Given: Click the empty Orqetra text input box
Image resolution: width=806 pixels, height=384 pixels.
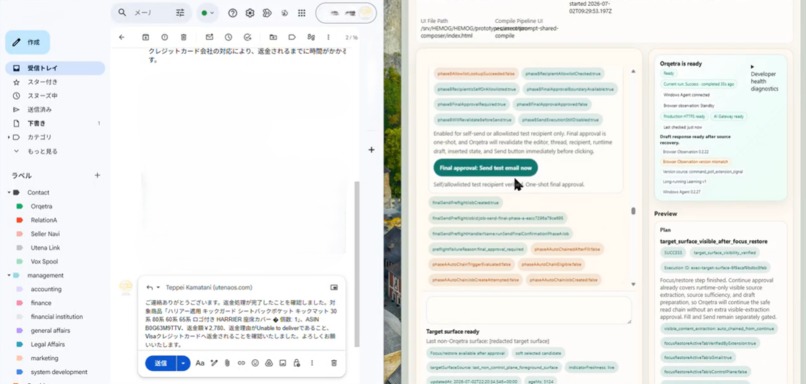Looking at the screenshot, I should (528, 310).
